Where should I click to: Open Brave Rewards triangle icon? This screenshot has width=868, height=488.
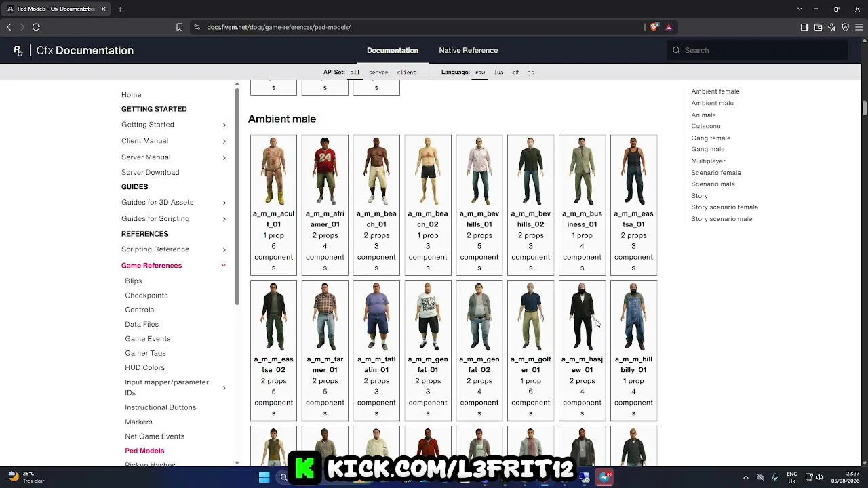coord(669,27)
